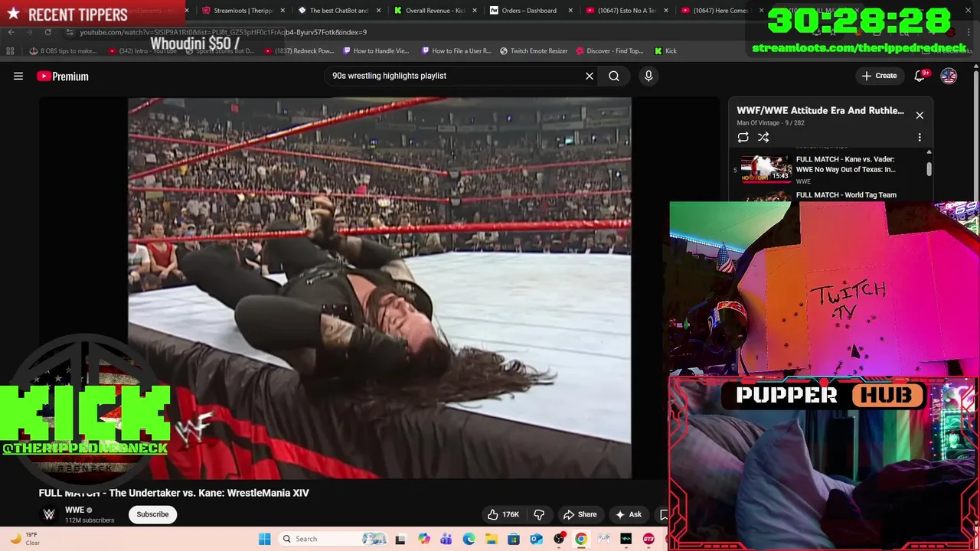
Task: Open File Explorer from the taskbar
Action: point(491,539)
